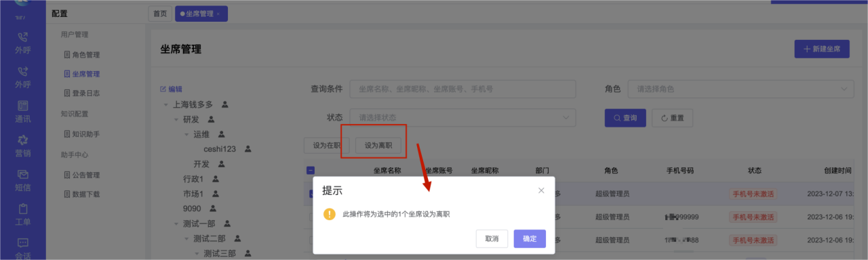
Task: Toggle the select-all checkbox in table header
Action: [x=311, y=171]
